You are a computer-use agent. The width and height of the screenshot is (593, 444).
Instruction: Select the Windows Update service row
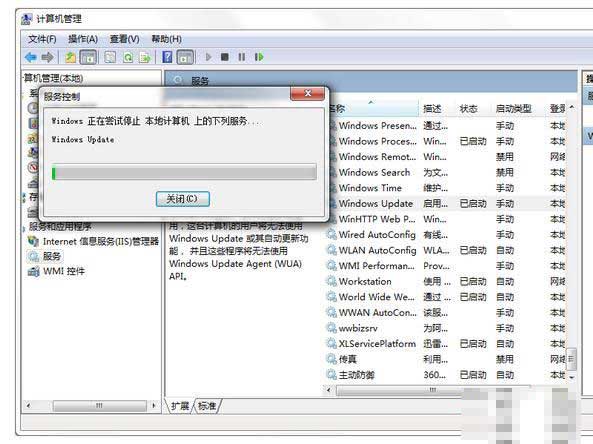(x=446, y=203)
